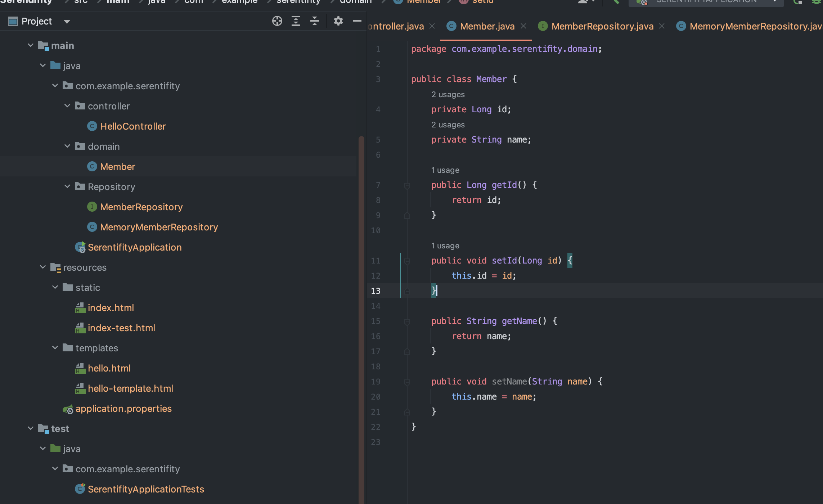The height and width of the screenshot is (504, 823).
Task: Click the Member.java tab class icon
Action: [x=451, y=26]
